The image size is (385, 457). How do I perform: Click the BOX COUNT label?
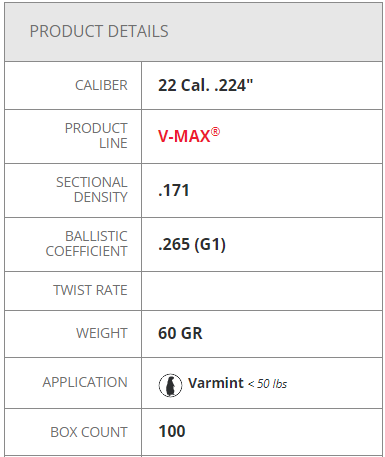point(89,432)
